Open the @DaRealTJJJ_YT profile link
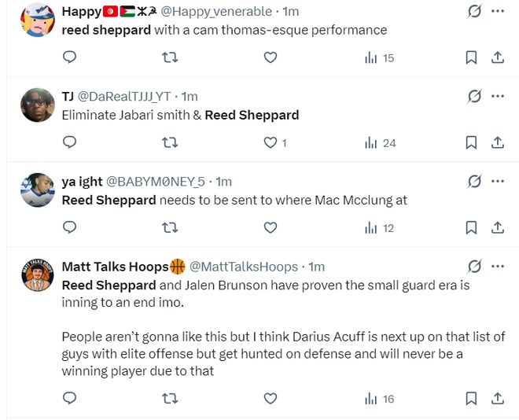The height and width of the screenshot is (420, 519). coord(124,97)
